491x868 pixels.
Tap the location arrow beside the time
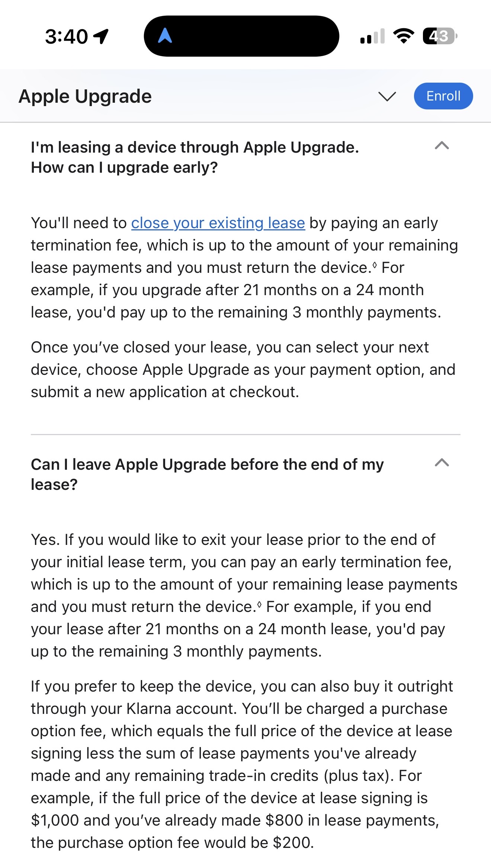[101, 36]
